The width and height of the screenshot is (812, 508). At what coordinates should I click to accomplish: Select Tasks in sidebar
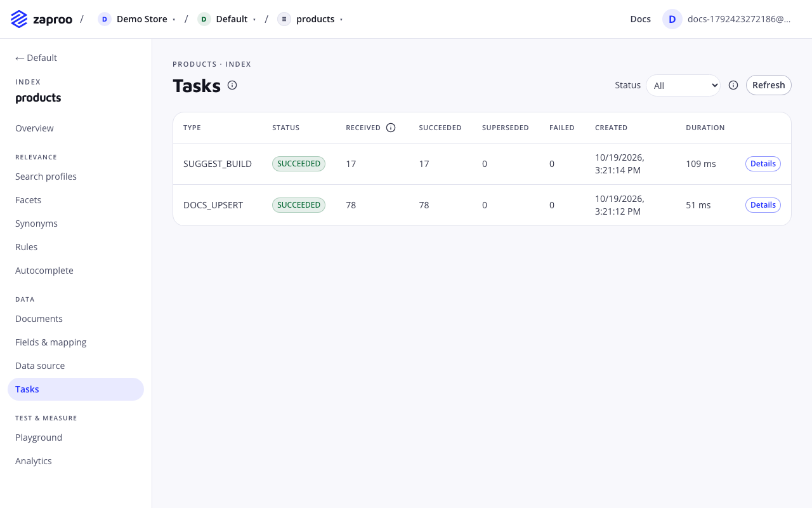(x=75, y=389)
